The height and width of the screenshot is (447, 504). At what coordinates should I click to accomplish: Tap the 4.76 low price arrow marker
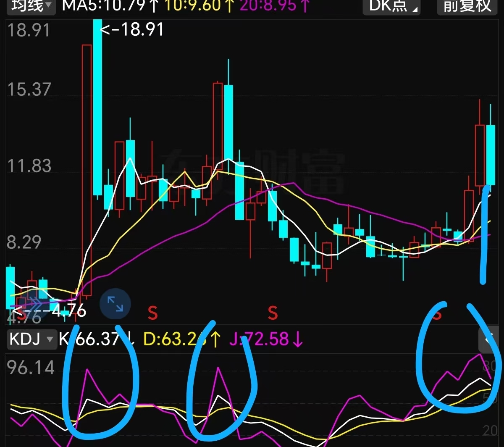pos(50,311)
